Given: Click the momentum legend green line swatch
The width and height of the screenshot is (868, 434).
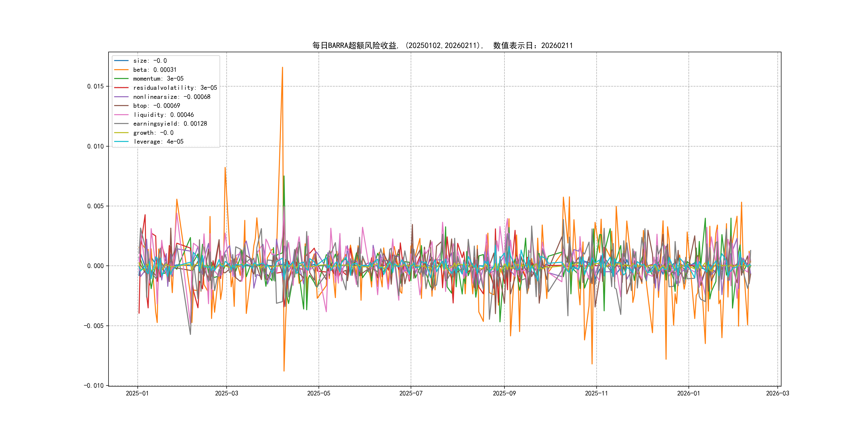Looking at the screenshot, I should click(x=121, y=78).
